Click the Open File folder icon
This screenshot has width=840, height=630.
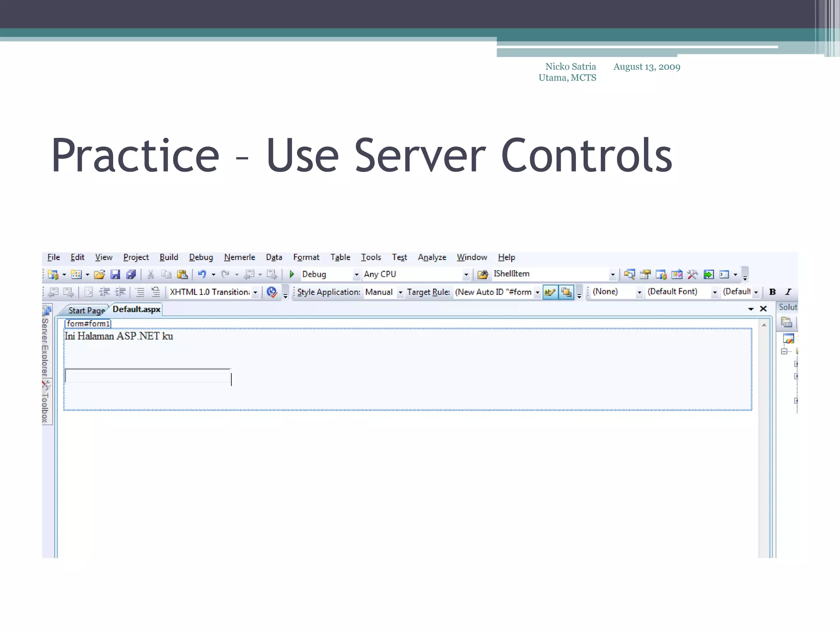[99, 274]
